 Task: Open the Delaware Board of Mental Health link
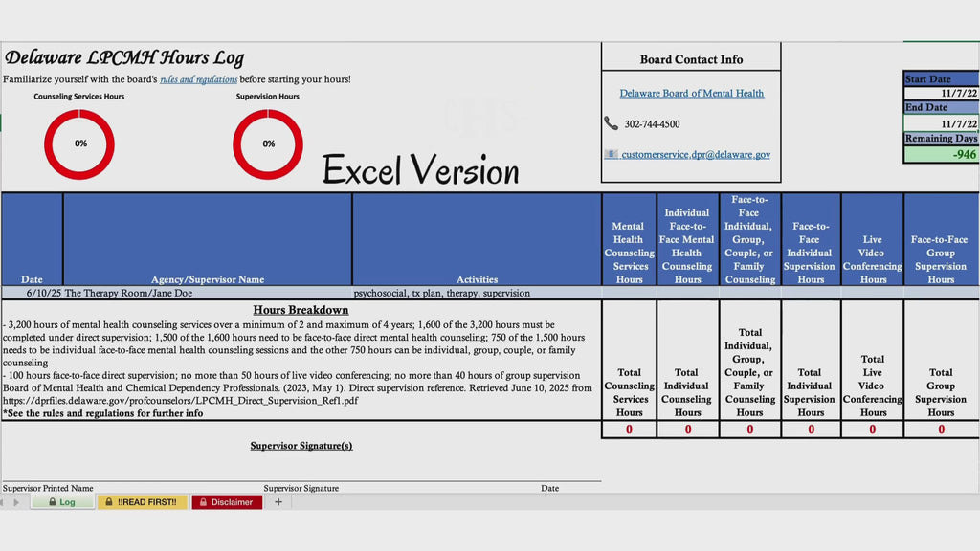[691, 93]
